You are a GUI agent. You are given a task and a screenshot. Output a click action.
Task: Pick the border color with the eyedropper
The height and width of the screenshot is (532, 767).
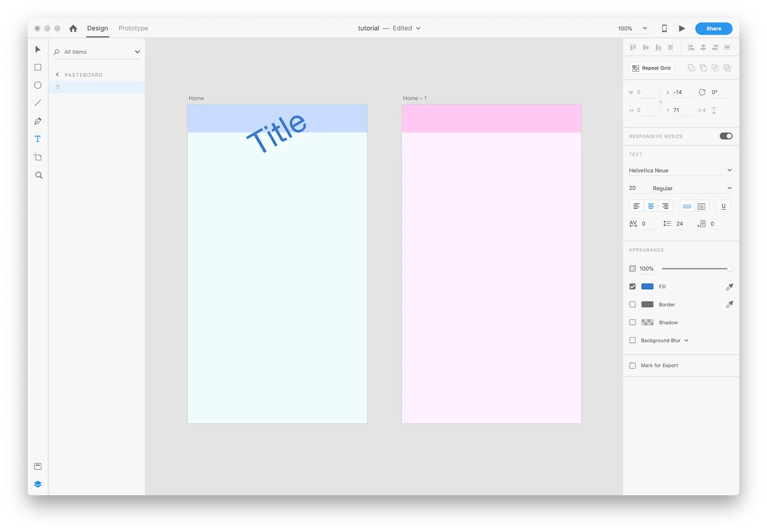730,304
